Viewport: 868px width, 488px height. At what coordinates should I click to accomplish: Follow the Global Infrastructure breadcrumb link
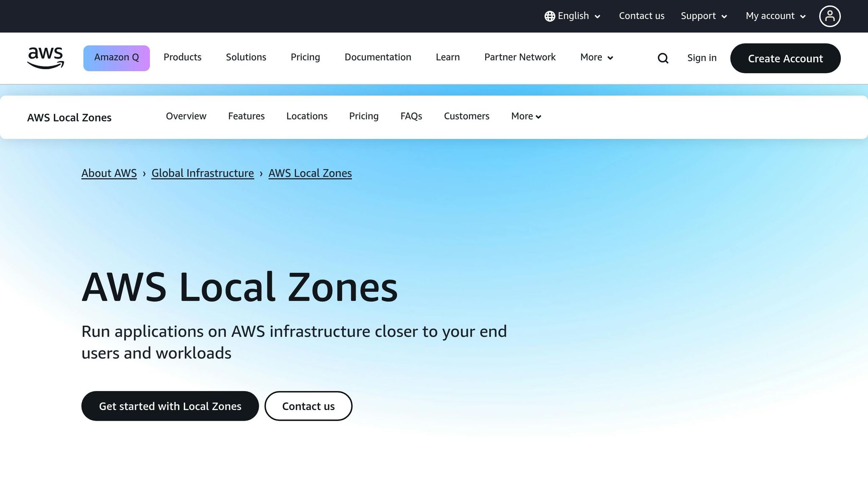[x=203, y=173]
